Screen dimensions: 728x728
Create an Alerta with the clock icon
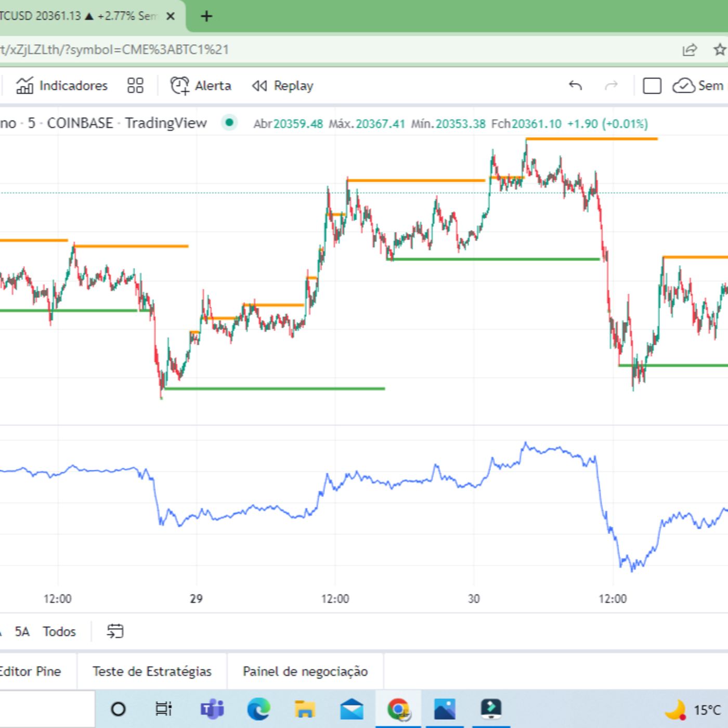201,86
